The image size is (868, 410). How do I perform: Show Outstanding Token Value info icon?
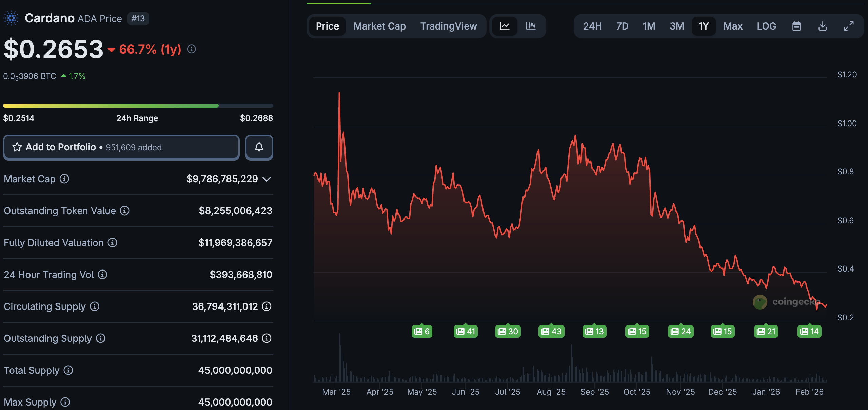click(125, 211)
